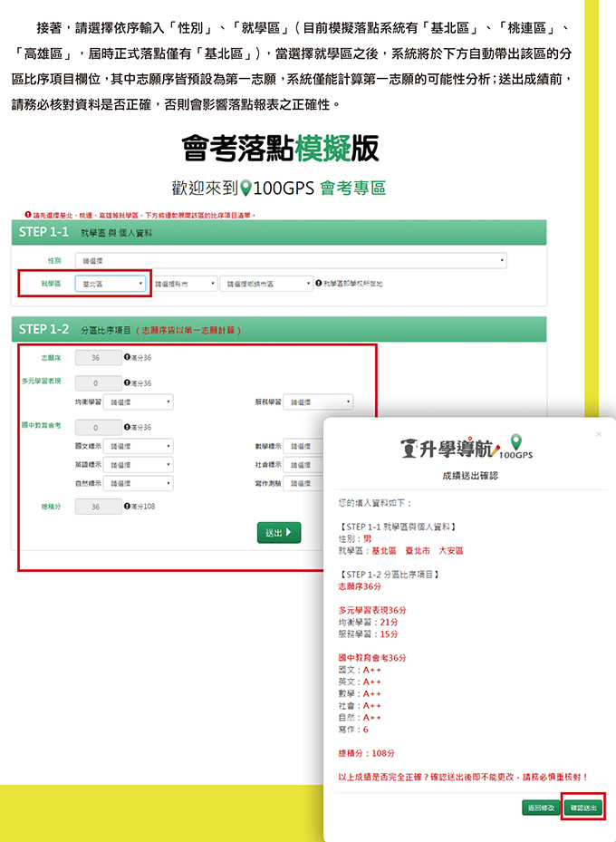This screenshot has width=616, height=842.
Task: Select the 國文標示 dropdown
Action: pyautogui.click(x=139, y=446)
